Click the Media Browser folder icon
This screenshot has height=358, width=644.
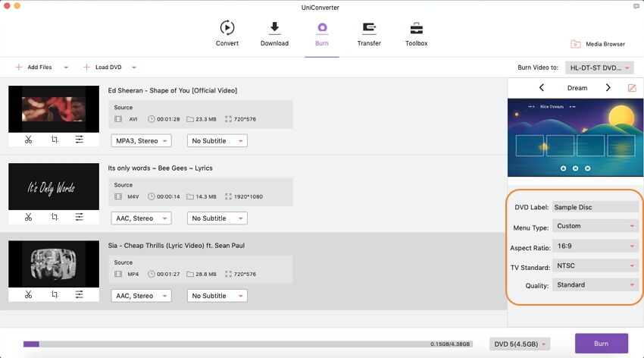pyautogui.click(x=576, y=44)
